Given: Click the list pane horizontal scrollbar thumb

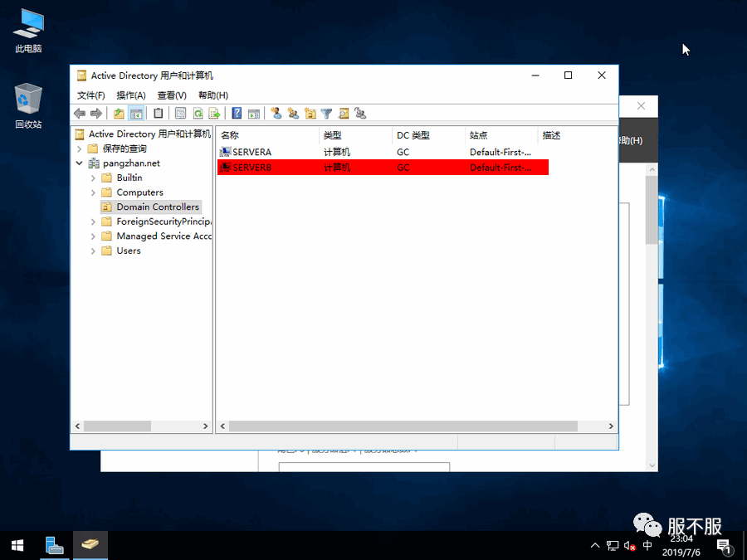Looking at the screenshot, I should (403, 426).
